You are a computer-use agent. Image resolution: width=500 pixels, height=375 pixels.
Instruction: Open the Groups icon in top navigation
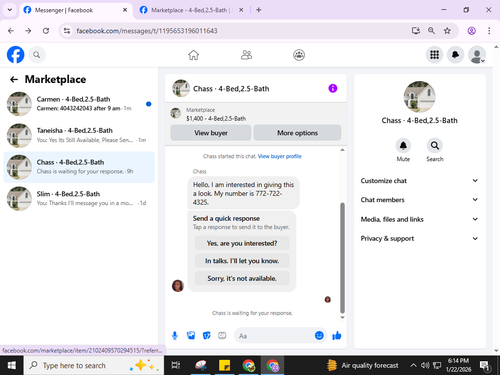[x=299, y=55]
